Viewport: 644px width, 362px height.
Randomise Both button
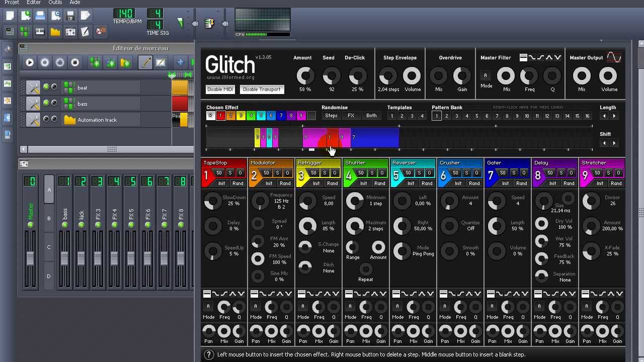371,116
